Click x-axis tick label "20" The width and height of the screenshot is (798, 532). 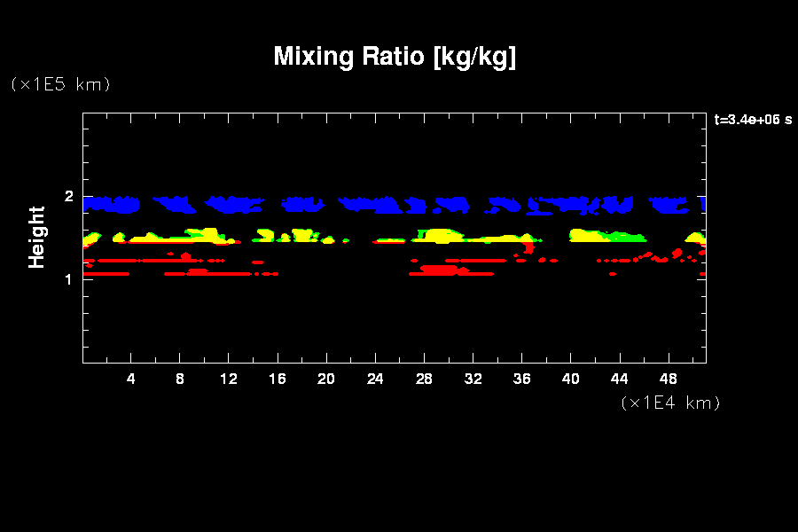pos(326,379)
